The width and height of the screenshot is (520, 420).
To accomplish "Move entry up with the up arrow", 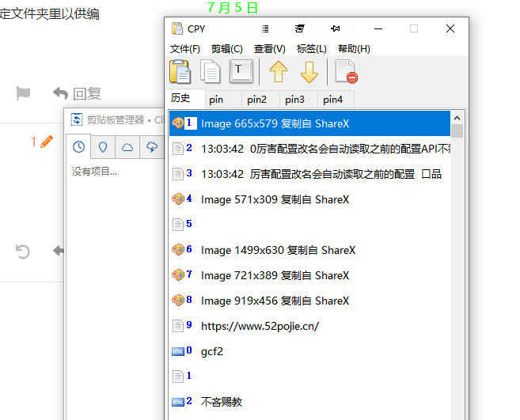I will pos(279,72).
